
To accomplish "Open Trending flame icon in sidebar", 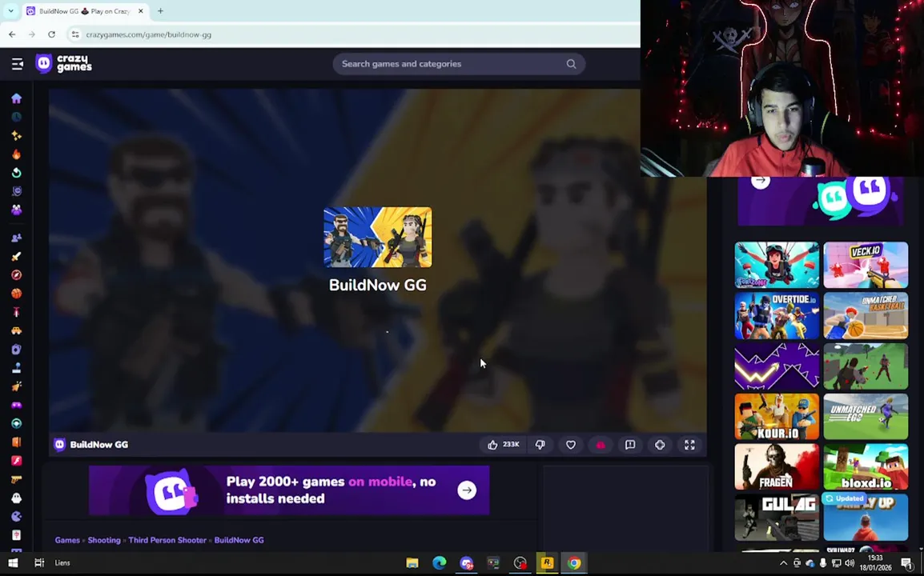I will click(17, 154).
